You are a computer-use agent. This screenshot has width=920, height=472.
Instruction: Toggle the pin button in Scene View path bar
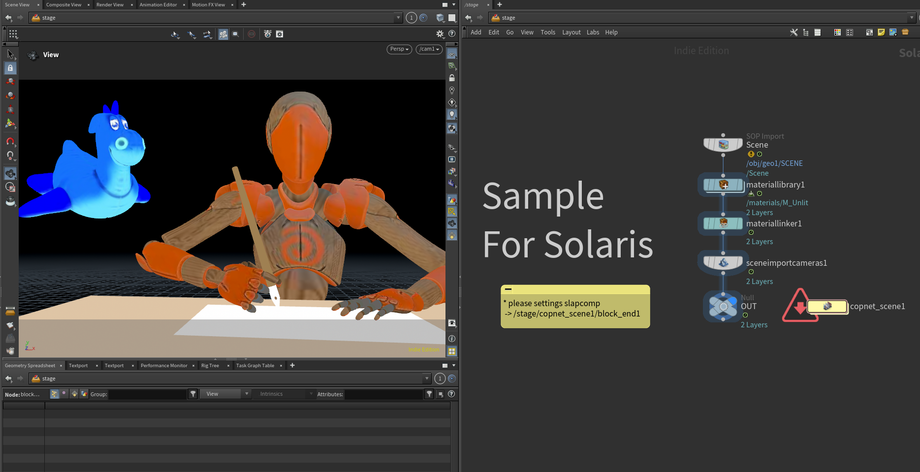click(413, 18)
